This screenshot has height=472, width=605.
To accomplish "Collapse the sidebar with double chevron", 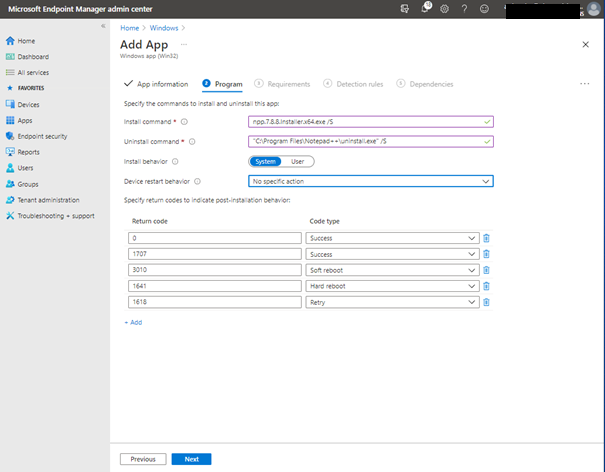I will click(x=103, y=26).
